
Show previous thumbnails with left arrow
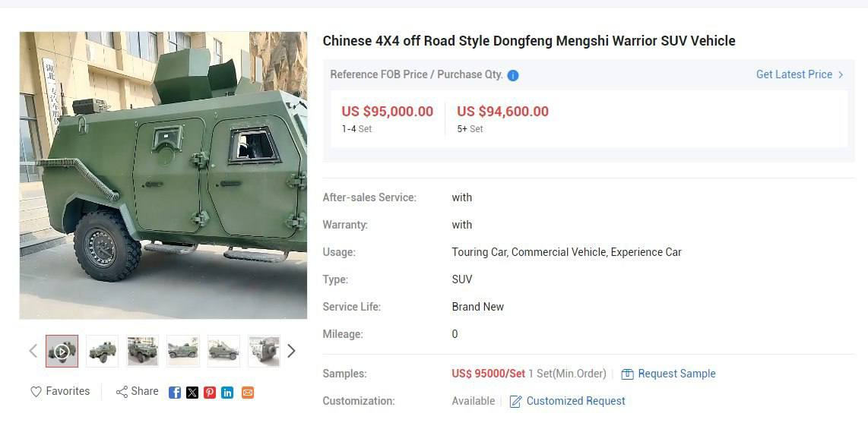coord(33,351)
